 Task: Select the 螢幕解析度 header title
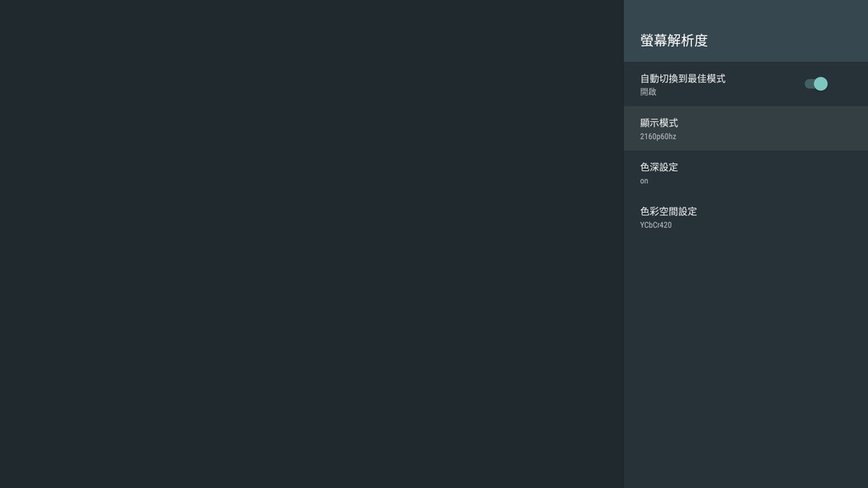pos(674,41)
